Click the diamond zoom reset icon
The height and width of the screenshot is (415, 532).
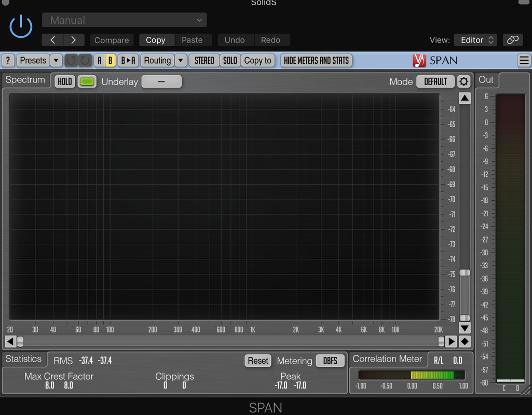click(x=465, y=341)
